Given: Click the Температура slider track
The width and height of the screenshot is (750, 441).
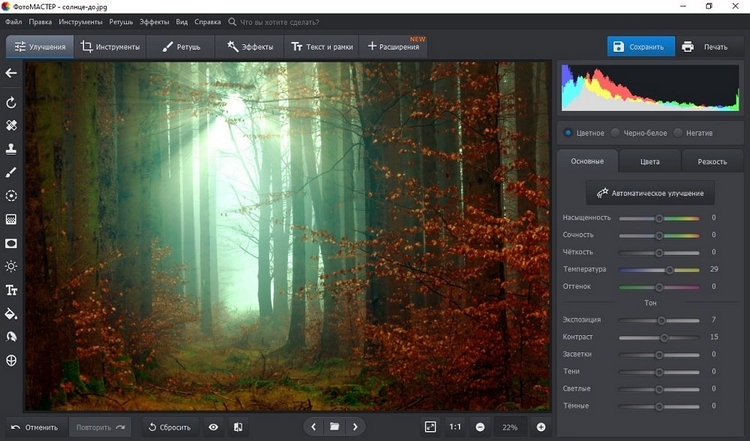Looking at the screenshot, I should click(x=658, y=269).
